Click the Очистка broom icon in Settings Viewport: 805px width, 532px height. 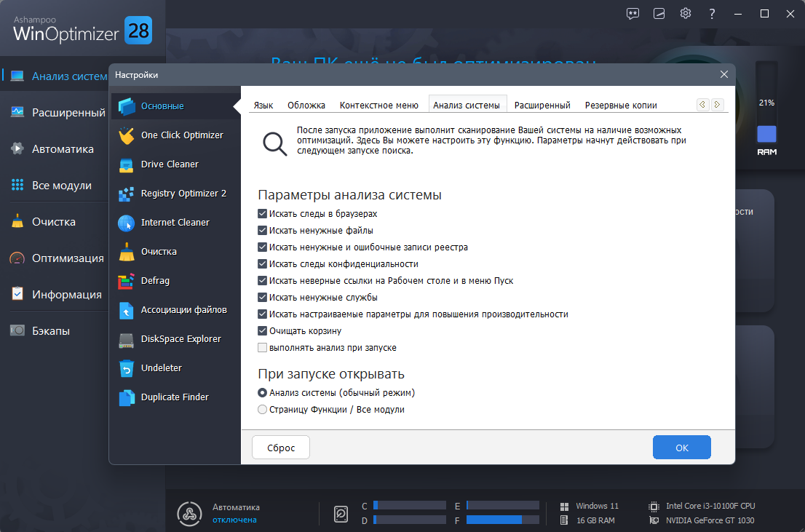[x=127, y=252]
